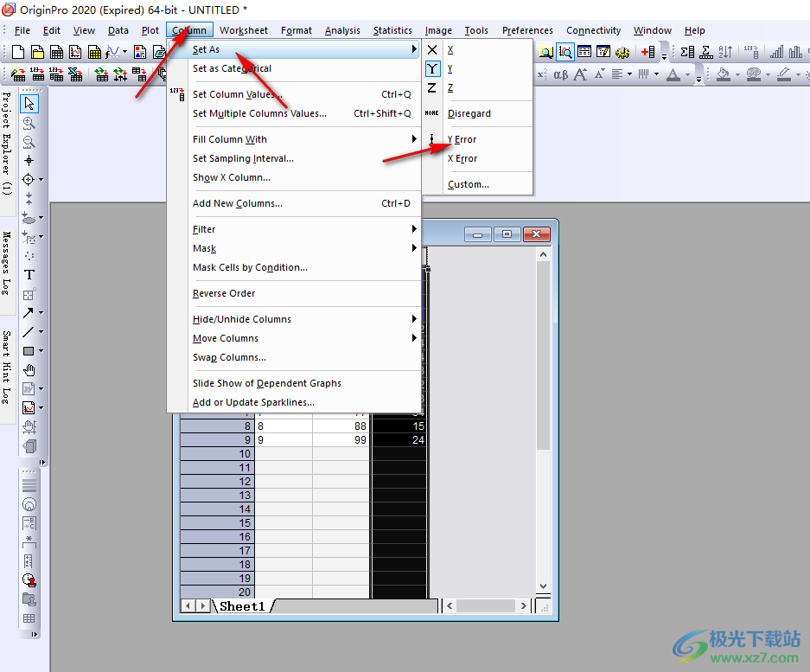Expand the Mask submenu

294,248
